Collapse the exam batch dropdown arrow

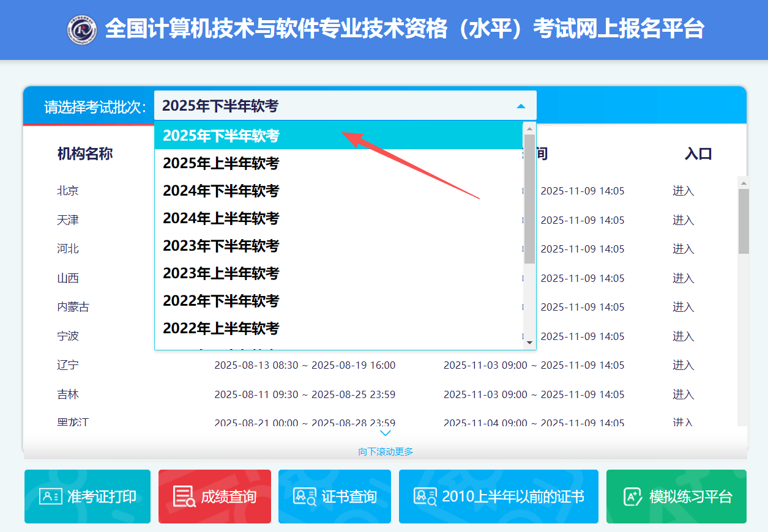(521, 106)
